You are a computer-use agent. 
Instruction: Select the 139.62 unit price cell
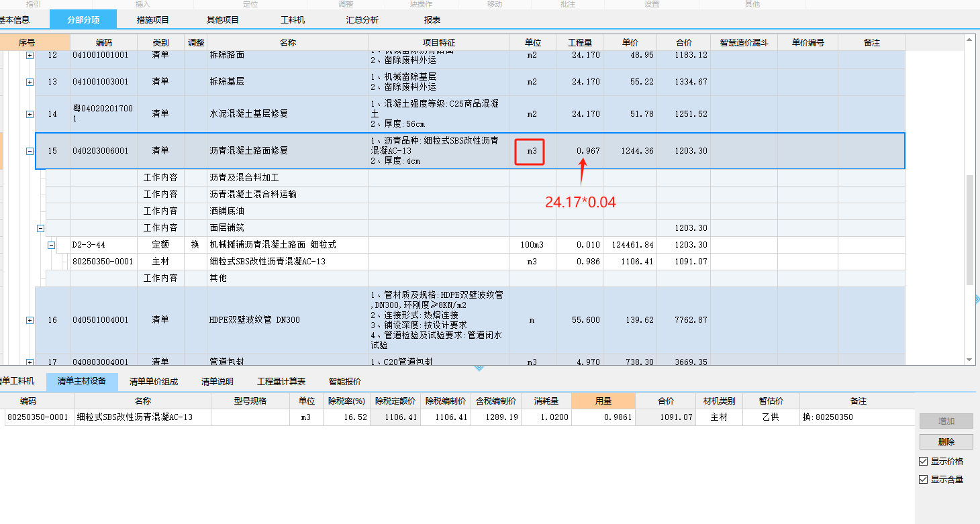630,320
